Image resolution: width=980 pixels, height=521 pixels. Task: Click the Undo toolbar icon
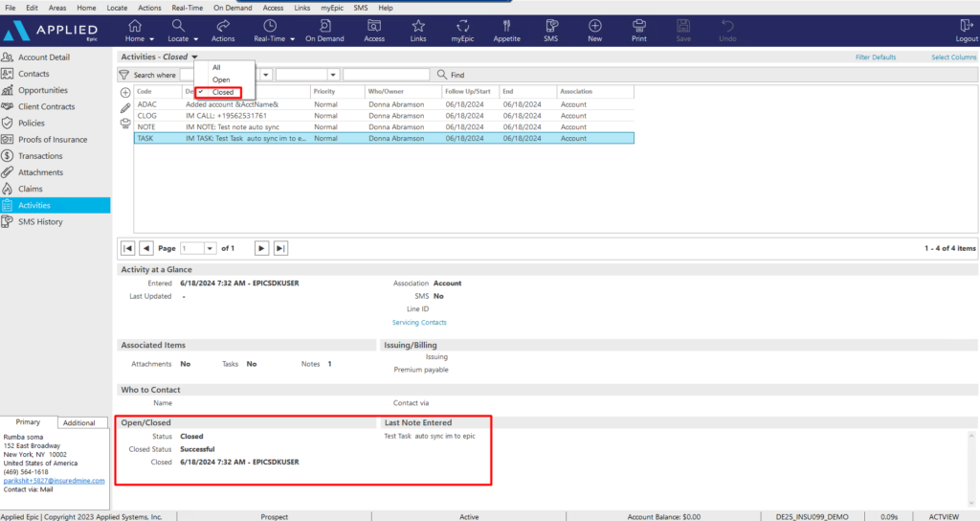pos(727,26)
